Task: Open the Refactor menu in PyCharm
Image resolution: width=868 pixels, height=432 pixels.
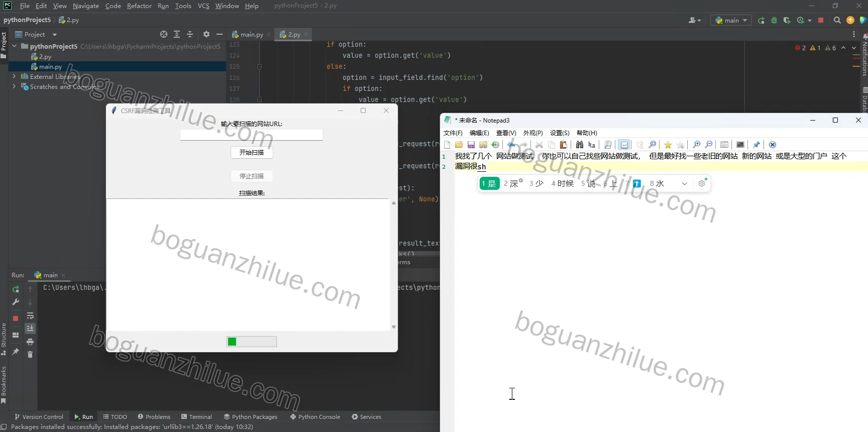Action: (139, 6)
